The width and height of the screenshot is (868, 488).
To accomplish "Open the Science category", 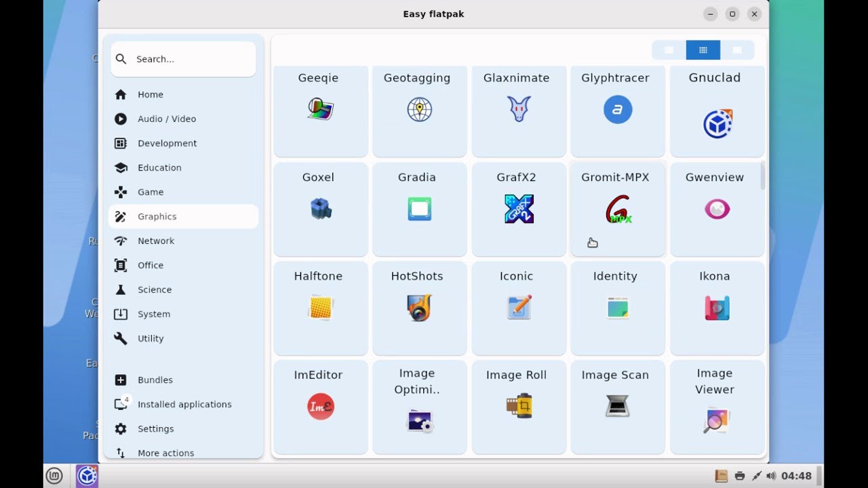I will point(183,289).
